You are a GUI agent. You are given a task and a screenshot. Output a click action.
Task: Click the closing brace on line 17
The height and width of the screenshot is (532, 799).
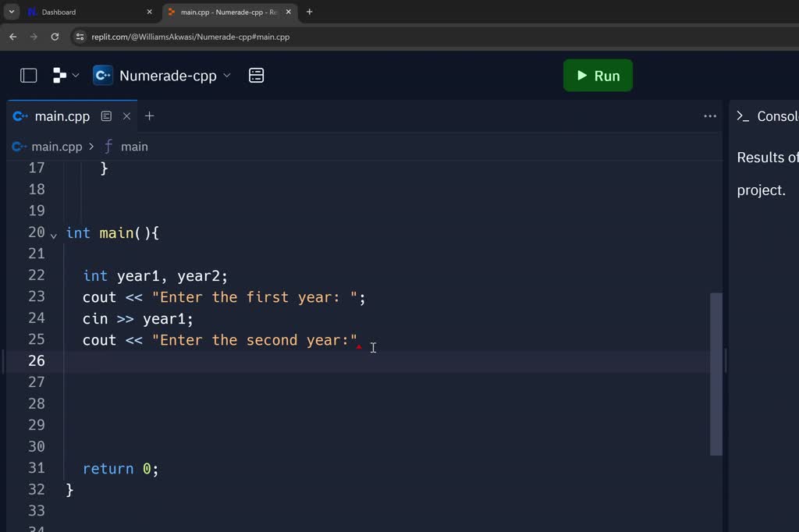[104, 168]
